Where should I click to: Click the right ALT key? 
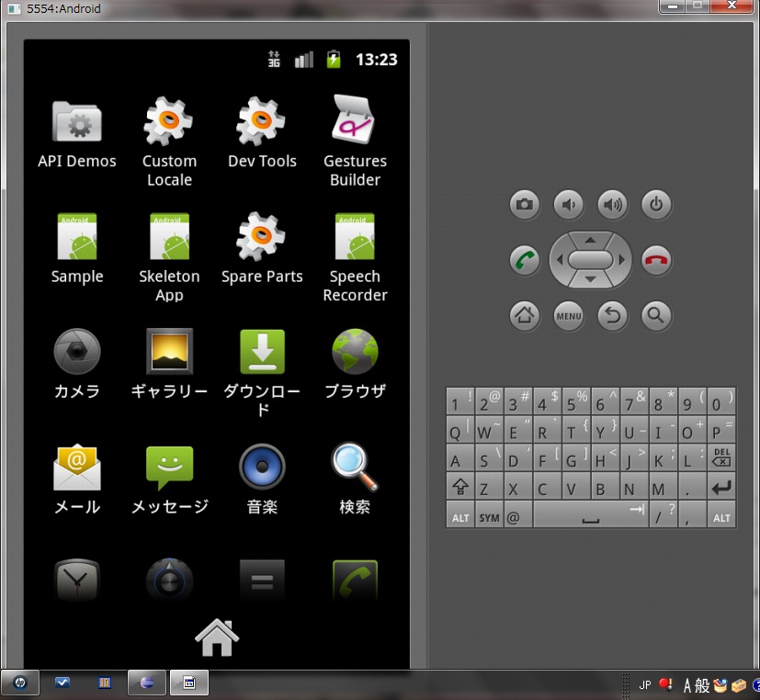721,514
